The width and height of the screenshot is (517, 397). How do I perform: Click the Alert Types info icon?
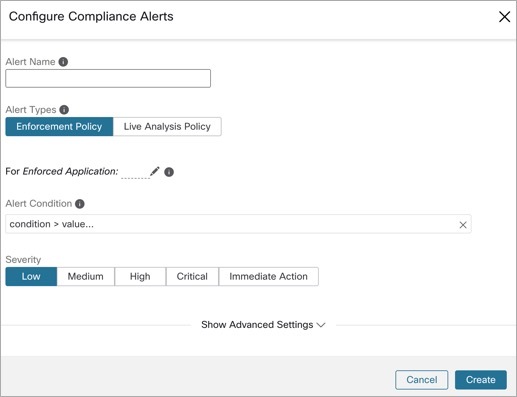64,110
